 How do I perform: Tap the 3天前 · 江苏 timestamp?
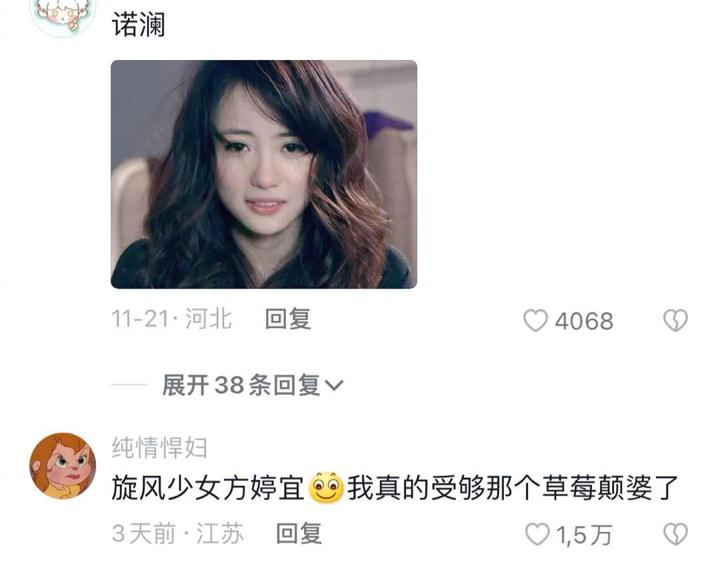click(x=177, y=533)
